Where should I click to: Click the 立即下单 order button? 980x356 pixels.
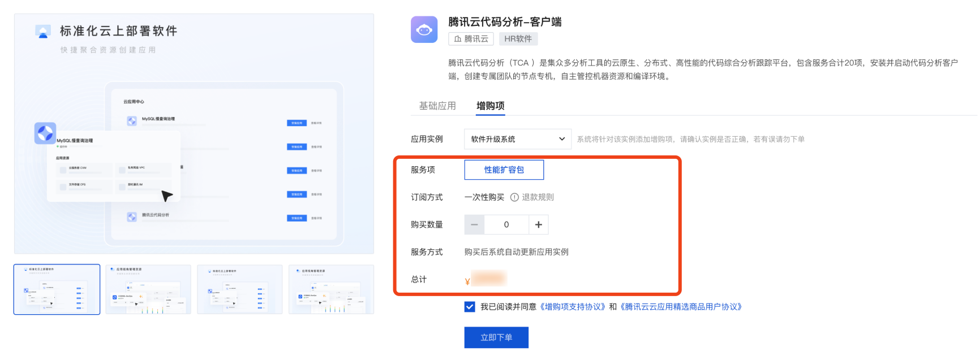click(496, 337)
